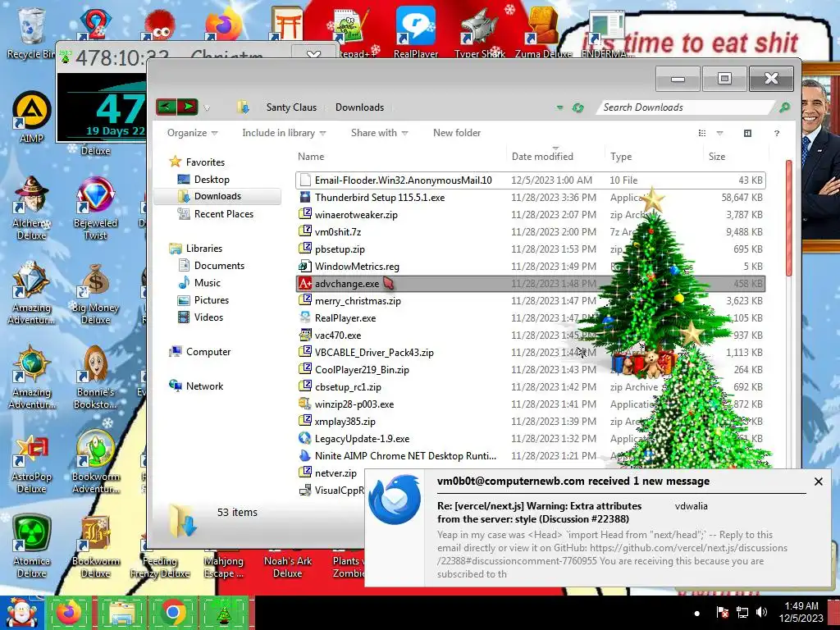Open the Include in library menu
This screenshot has width=840, height=630.
coord(284,133)
